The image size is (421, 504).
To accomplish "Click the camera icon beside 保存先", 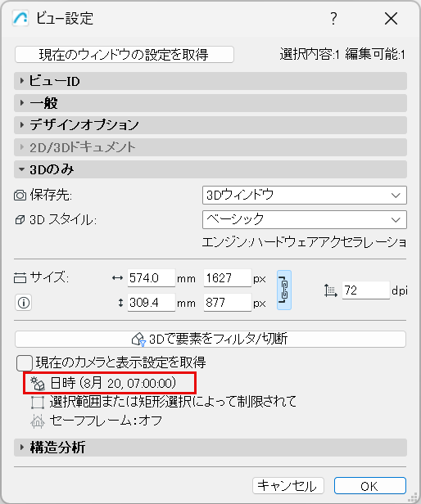I will pyautogui.click(x=20, y=195).
